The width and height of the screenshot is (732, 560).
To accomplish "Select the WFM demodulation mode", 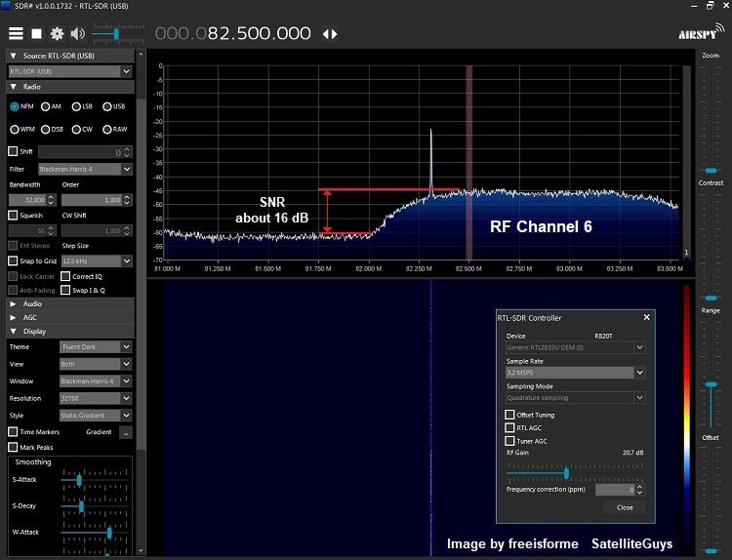I will coord(15,129).
